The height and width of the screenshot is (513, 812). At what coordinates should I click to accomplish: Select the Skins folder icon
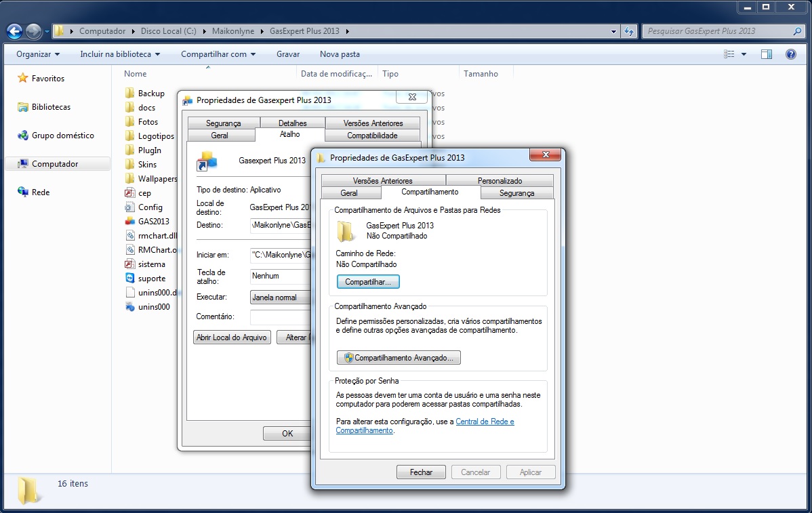tap(129, 164)
